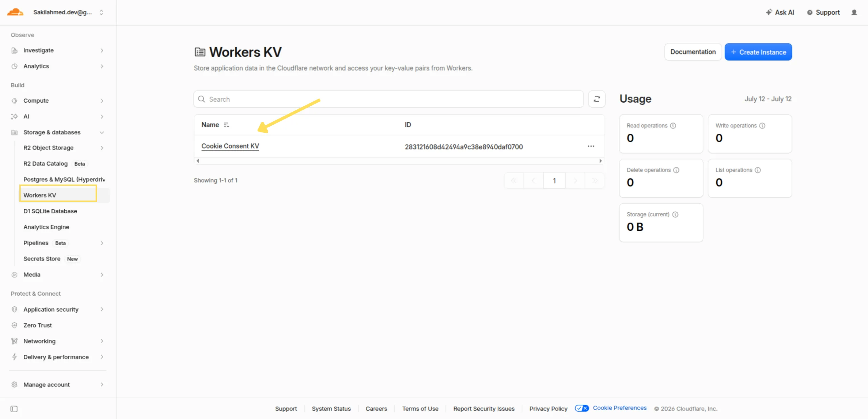Open the Documentation button
The height and width of the screenshot is (419, 868).
[x=693, y=52]
